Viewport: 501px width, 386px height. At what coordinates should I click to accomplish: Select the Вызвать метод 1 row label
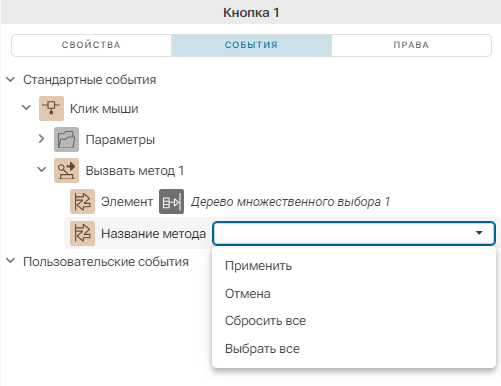tap(135, 171)
